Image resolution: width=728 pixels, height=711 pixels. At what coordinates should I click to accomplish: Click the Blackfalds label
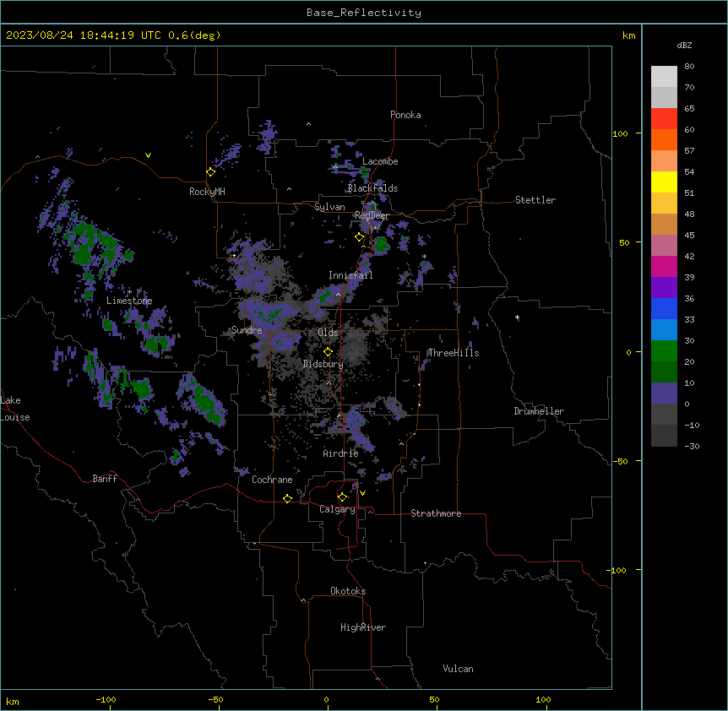(372, 188)
